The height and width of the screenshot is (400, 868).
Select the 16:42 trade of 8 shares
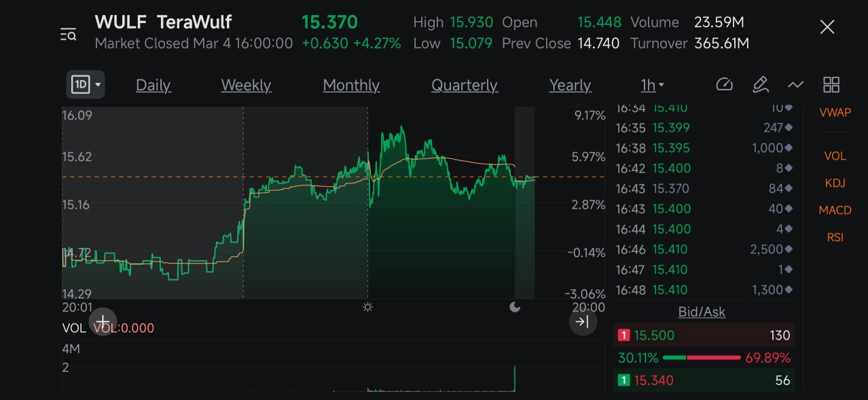704,168
